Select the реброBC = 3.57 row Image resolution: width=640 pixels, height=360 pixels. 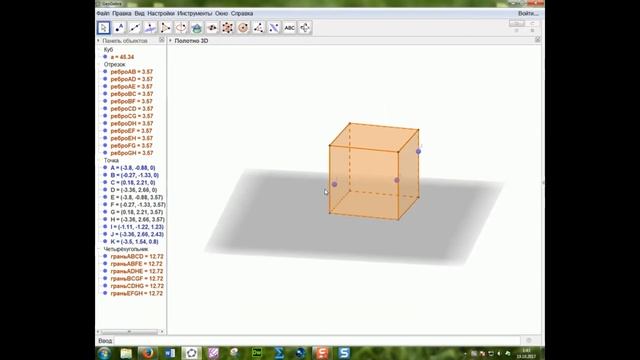[131, 94]
